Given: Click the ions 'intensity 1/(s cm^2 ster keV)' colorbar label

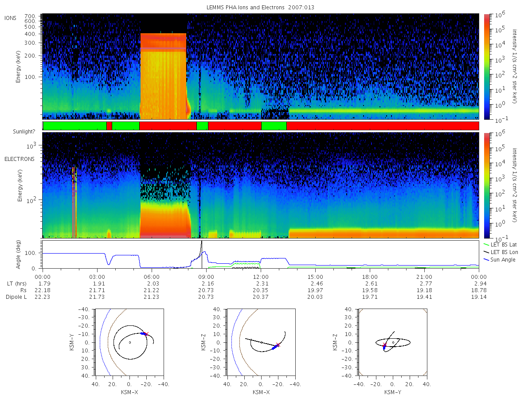Looking at the screenshot, I should (x=515, y=66).
